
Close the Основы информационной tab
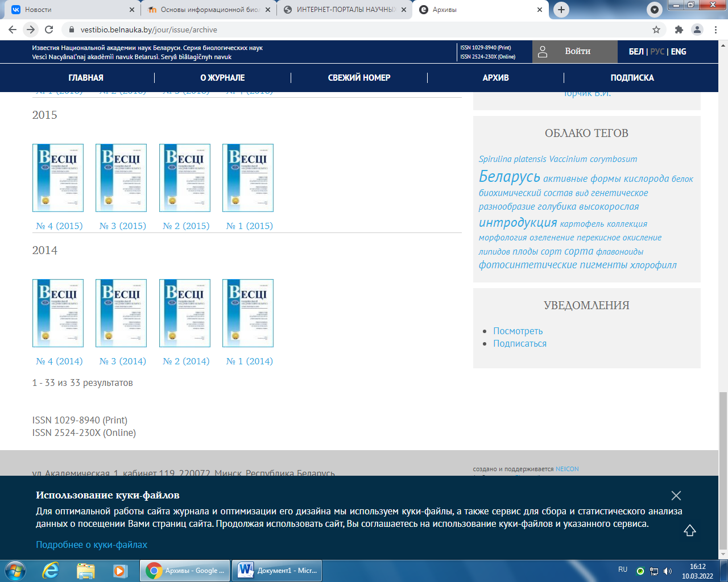coord(268,10)
